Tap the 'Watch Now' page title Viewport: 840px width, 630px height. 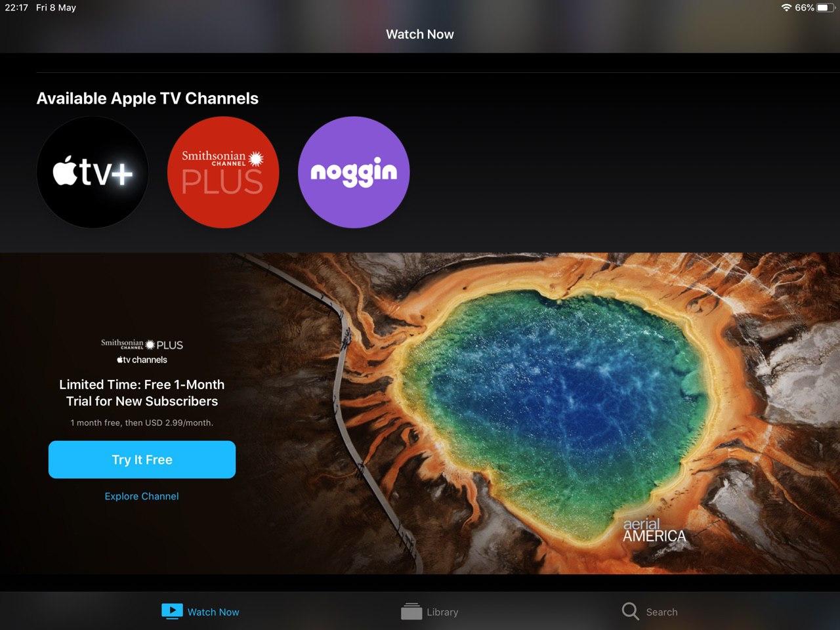[x=420, y=34]
